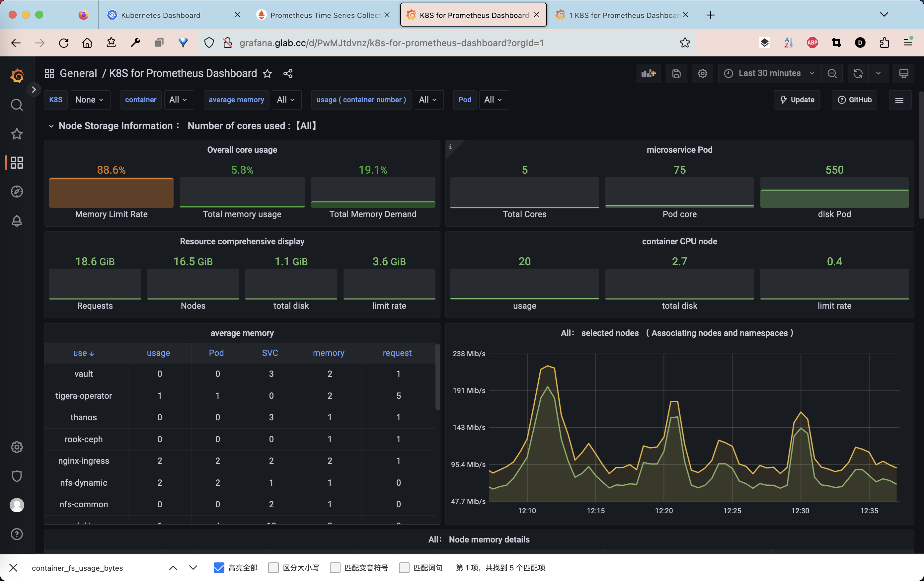
Task: Open refresh interval dropdown arrow
Action: pyautogui.click(x=878, y=73)
